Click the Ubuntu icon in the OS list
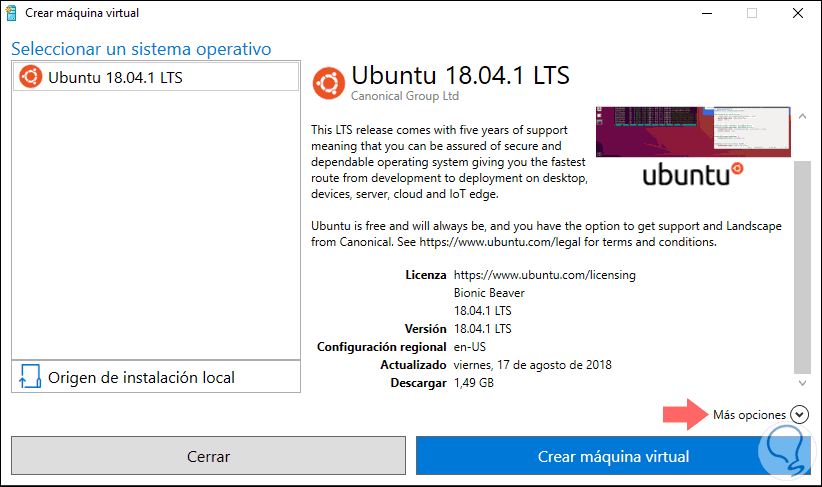Image resolution: width=822 pixels, height=487 pixels. 30,77
